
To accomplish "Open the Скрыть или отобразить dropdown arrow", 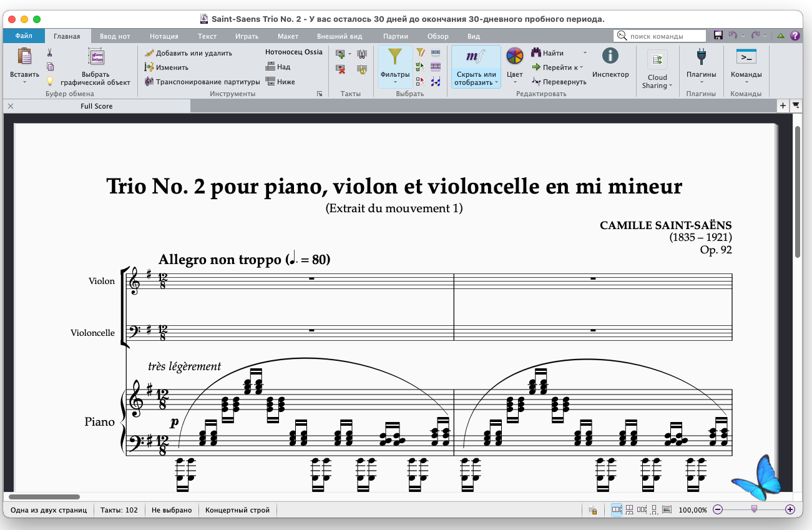I will point(497,83).
